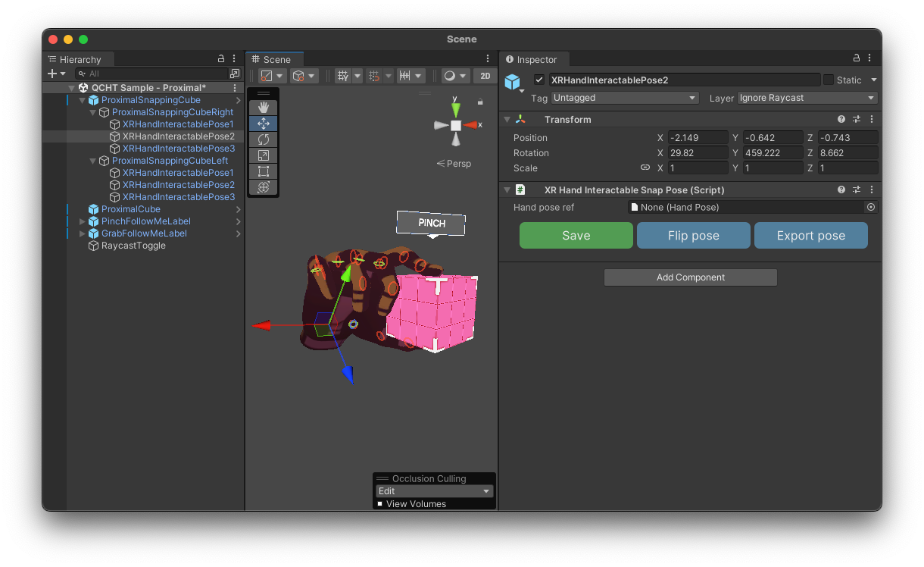Collapse XR Hand Interactable Snap Pose component
Viewport: 924px width, 567px height.
point(507,190)
